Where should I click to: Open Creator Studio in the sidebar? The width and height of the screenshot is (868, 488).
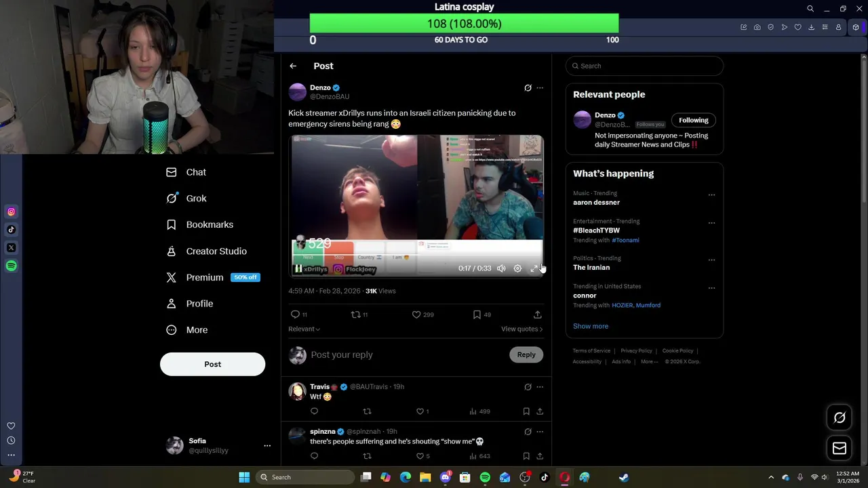pos(207,251)
